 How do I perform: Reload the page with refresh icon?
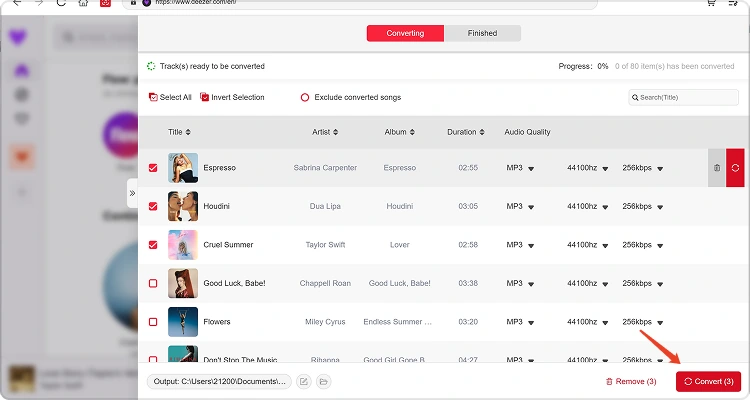pyautogui.click(x=61, y=3)
